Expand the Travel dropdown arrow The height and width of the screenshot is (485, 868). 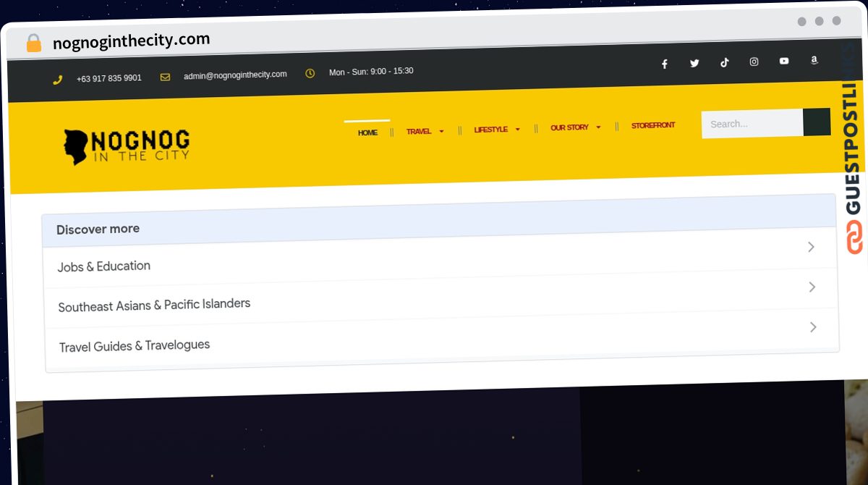pos(441,131)
